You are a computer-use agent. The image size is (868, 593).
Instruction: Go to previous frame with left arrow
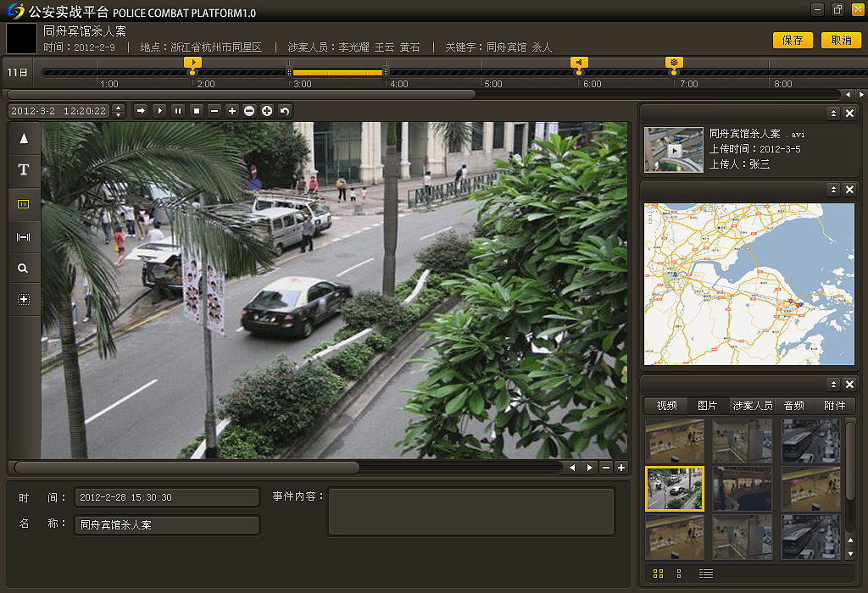point(572,468)
